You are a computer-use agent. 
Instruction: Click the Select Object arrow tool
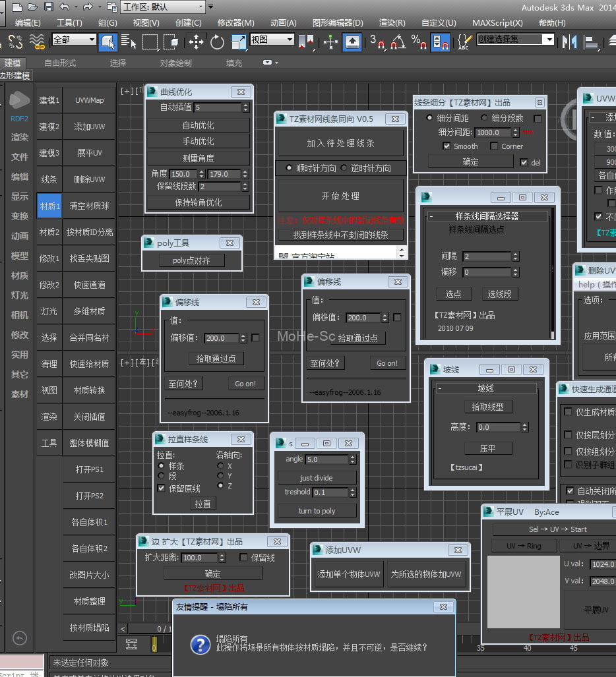[108, 42]
